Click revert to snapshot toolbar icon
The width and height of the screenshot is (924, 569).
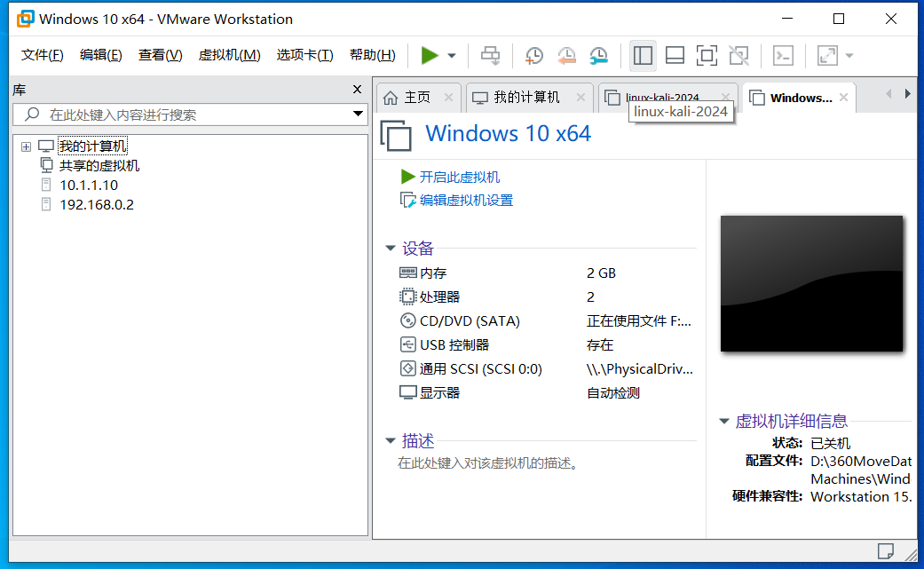pyautogui.click(x=566, y=55)
